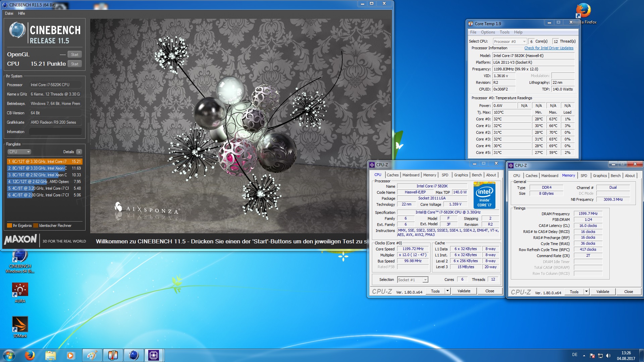Click the Core Temp title bar icon
Screen dimensions: 644x362
tap(471, 23)
